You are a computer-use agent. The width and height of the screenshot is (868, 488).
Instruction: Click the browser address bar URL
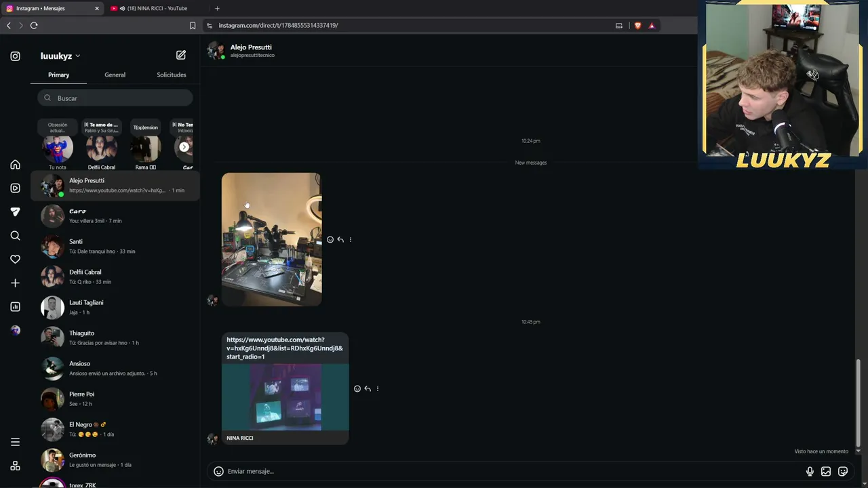278,26
